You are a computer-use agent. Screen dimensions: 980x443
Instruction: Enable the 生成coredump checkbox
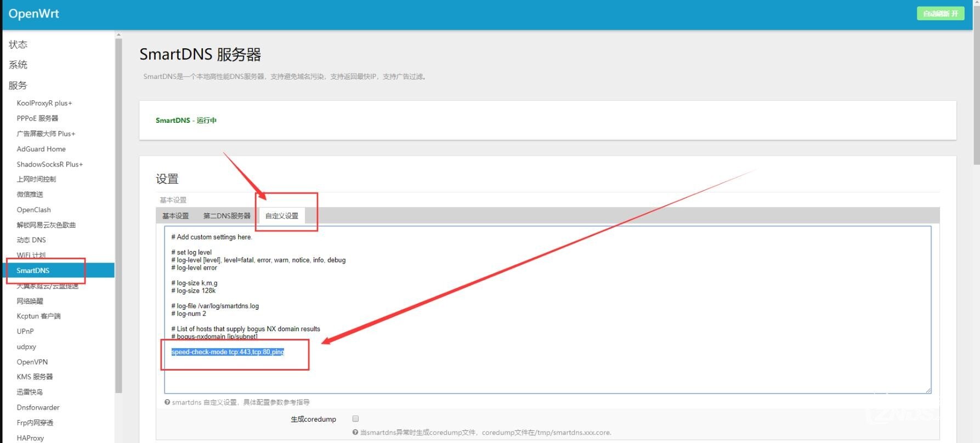click(x=355, y=419)
